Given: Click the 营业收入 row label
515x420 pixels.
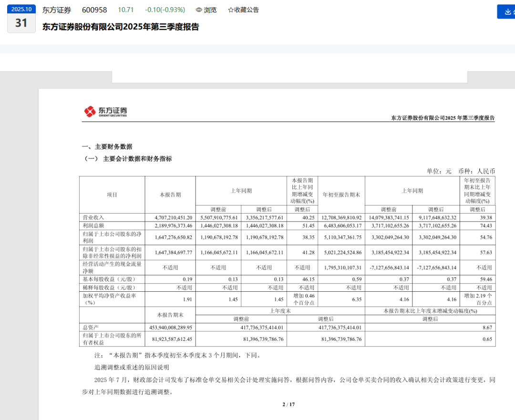Looking at the screenshot, I should point(93,217).
